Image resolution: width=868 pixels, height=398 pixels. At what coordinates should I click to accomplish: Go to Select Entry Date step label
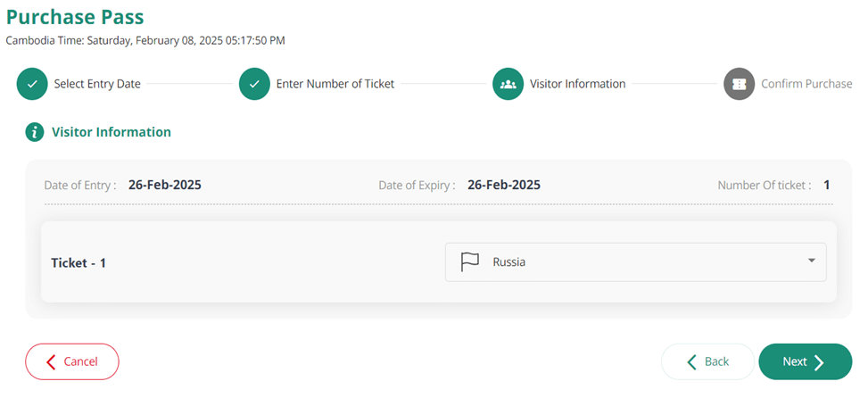tap(97, 84)
